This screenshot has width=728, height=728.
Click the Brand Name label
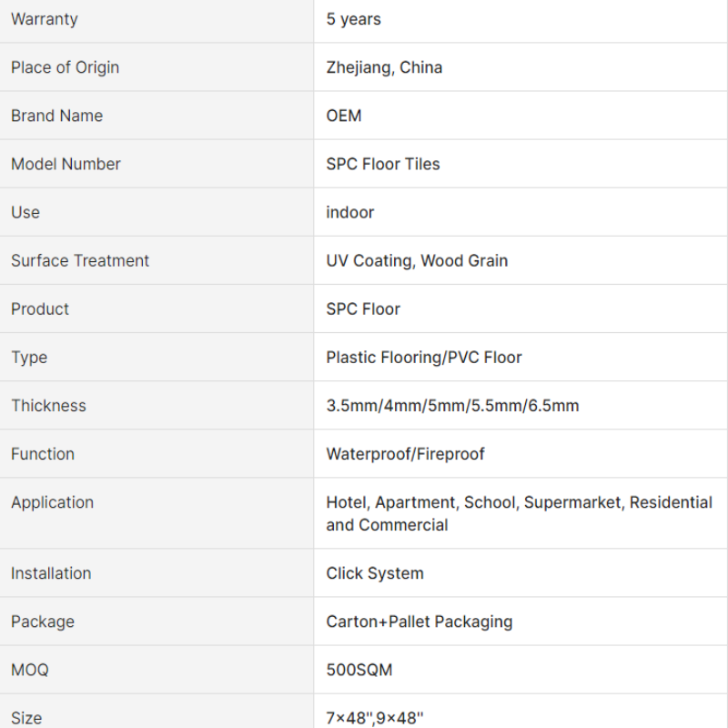pos(56,116)
